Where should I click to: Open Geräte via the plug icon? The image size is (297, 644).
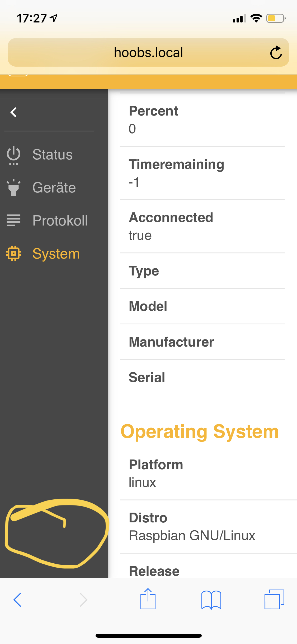point(13,188)
